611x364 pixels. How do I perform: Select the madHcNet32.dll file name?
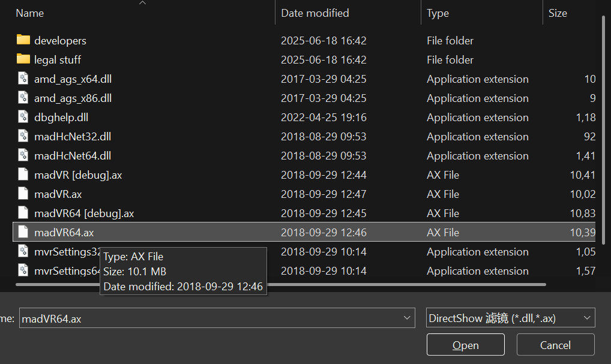tap(73, 136)
